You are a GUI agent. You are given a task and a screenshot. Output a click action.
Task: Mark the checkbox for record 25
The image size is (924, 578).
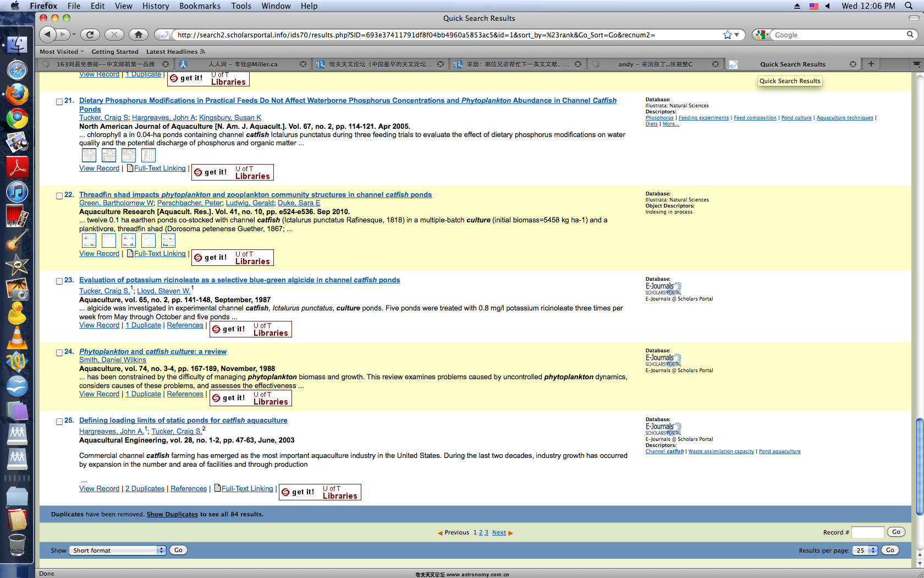pos(59,422)
